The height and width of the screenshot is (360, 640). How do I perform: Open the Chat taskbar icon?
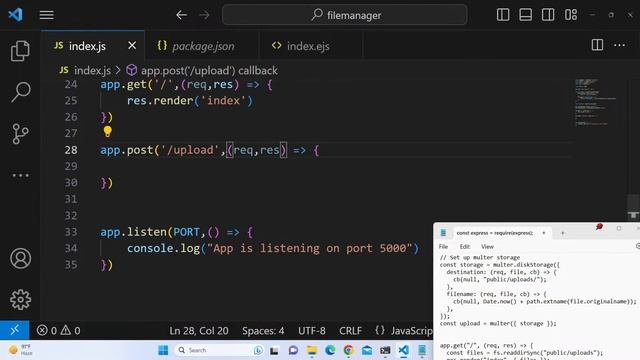click(x=293, y=350)
